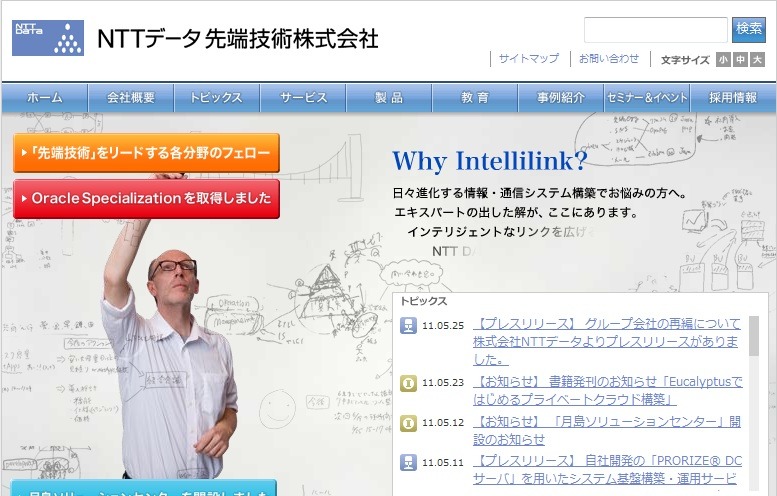Open the PRORIZE DC サーバ press release link

(x=607, y=470)
